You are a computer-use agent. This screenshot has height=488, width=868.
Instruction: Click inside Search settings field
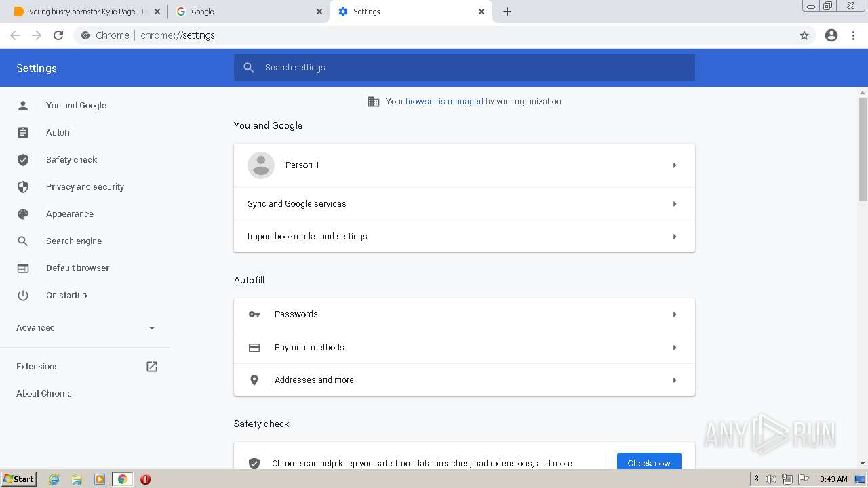[x=465, y=68]
